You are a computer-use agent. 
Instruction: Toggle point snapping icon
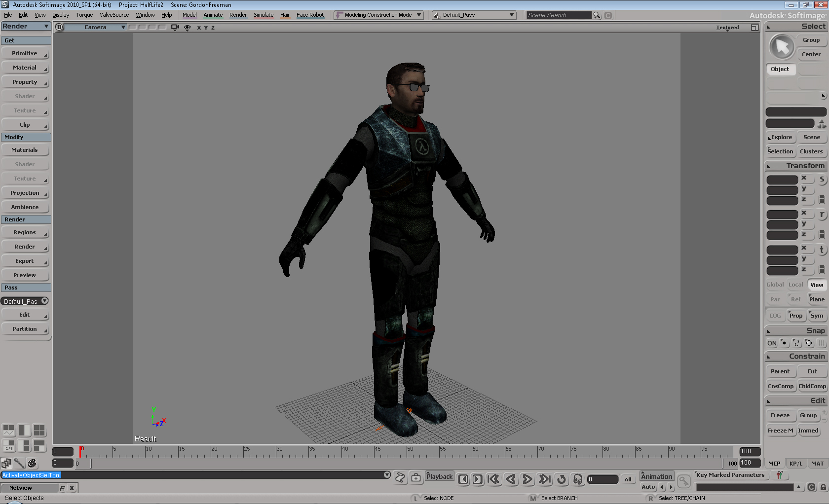[x=784, y=343]
